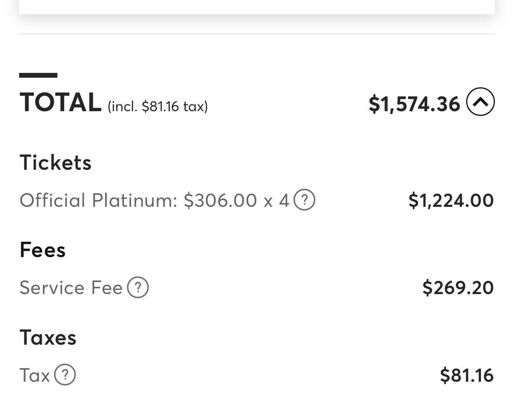The height and width of the screenshot is (420, 514).
Task: Click the TOTAL heading
Action: pyautogui.click(x=60, y=103)
